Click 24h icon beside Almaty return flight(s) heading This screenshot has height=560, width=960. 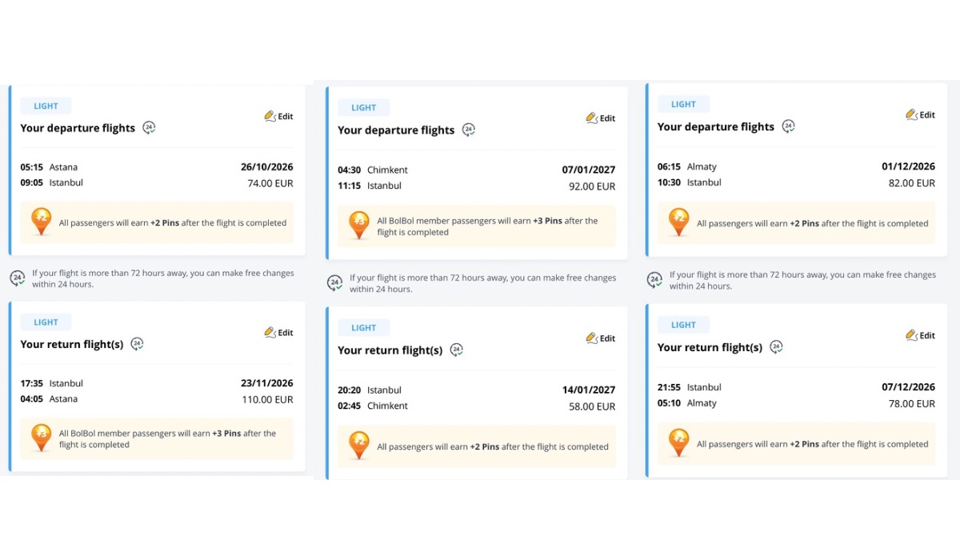[x=776, y=347]
